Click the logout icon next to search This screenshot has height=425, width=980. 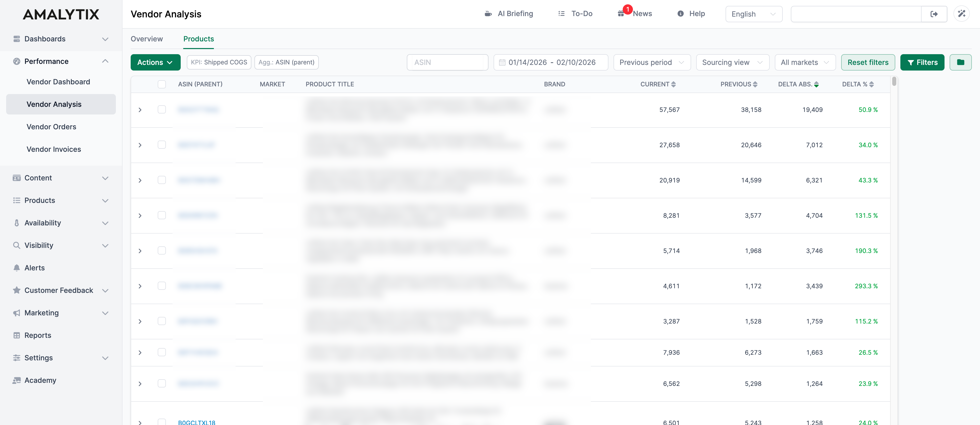point(934,14)
